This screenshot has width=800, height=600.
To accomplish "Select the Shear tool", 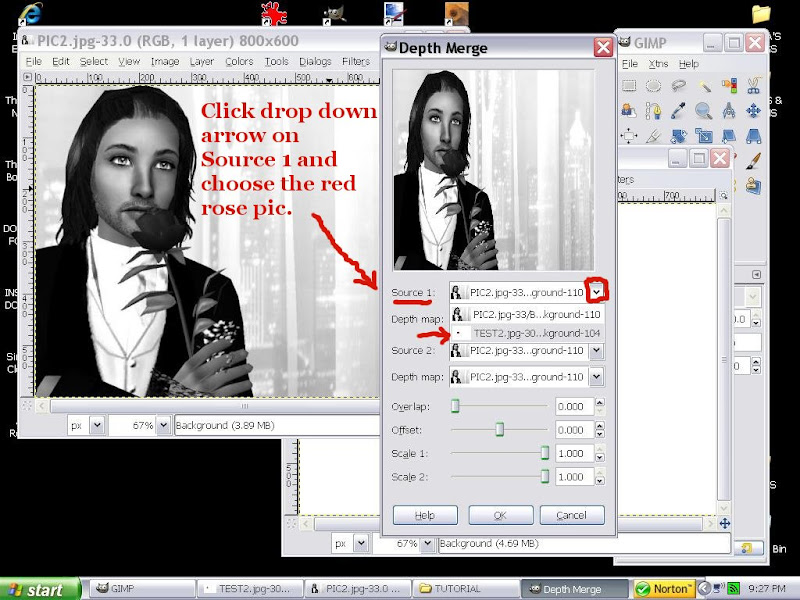I will [729, 136].
